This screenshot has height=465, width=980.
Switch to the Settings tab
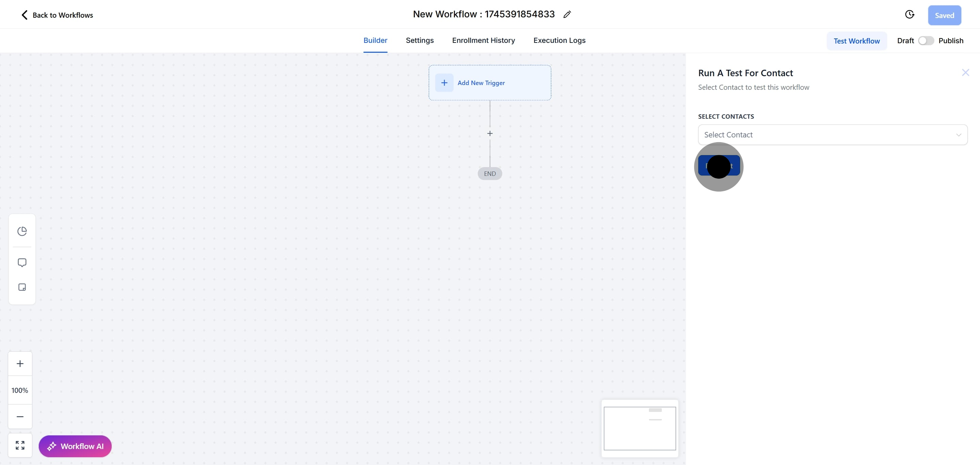tap(419, 40)
